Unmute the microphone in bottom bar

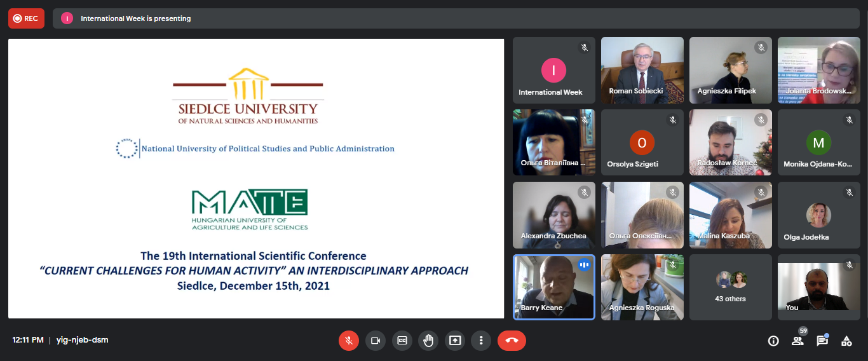[348, 341]
